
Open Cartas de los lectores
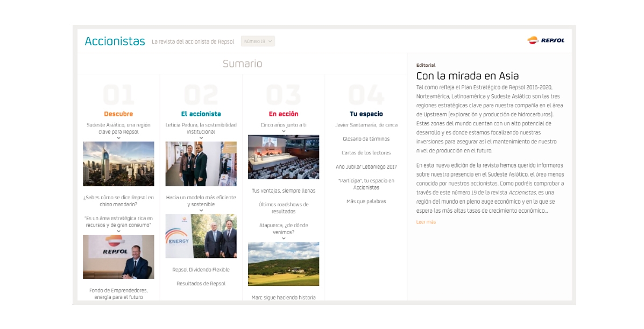point(366,152)
